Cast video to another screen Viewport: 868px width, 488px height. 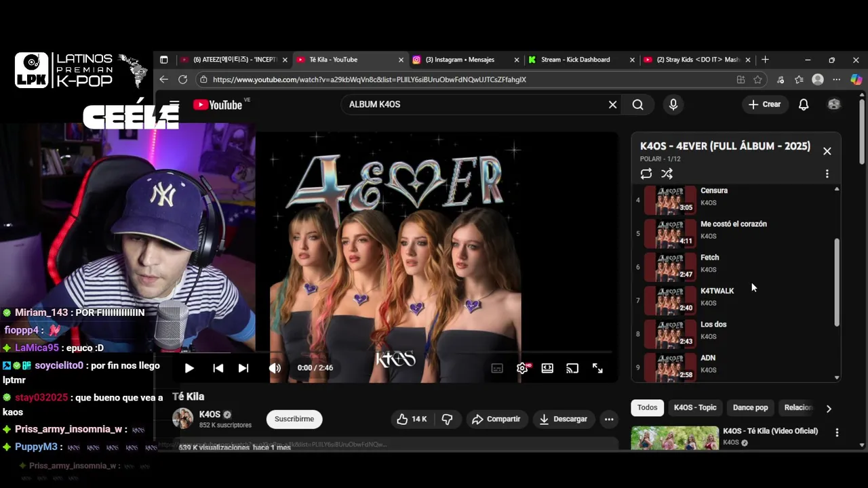(572, 368)
